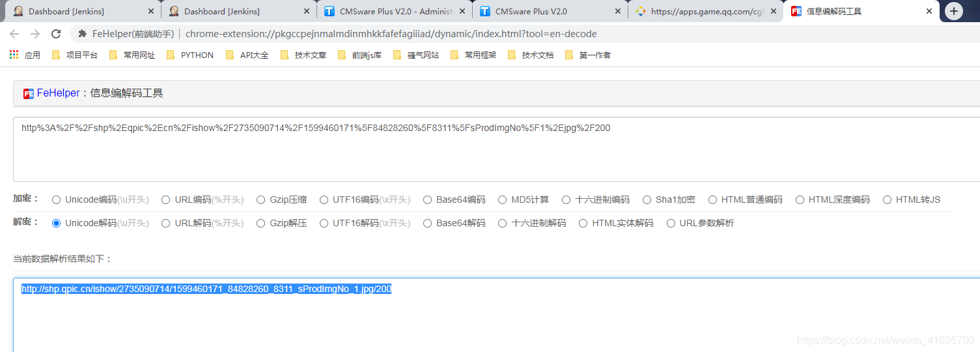Close the apps.game.qq.com tab
This screenshot has width=980, height=352.
tap(774, 11)
